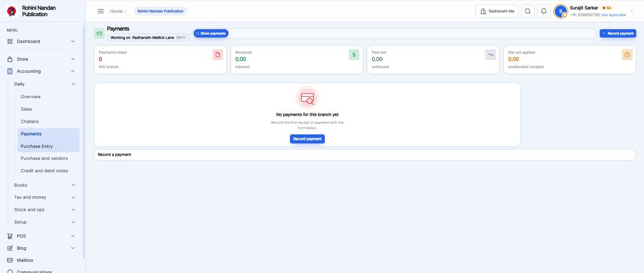The image size is (644, 273).
Task: Toggle the hamburger menu icon
Action: tap(101, 11)
